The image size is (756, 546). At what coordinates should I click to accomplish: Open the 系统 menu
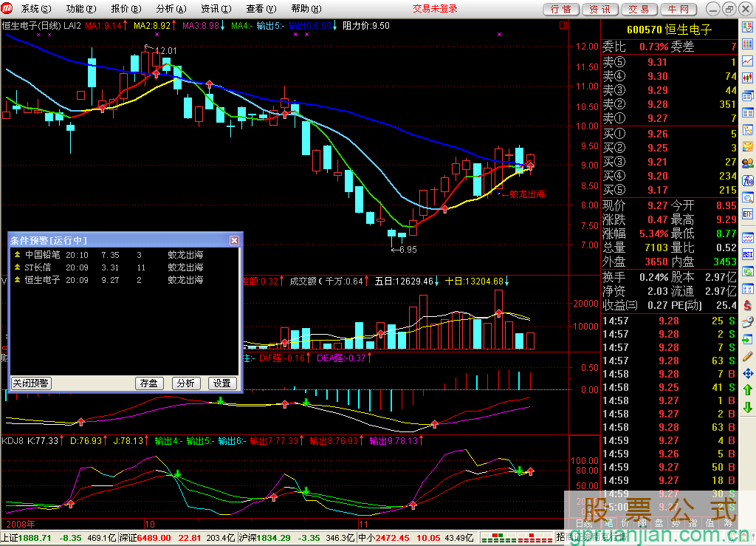click(35, 9)
